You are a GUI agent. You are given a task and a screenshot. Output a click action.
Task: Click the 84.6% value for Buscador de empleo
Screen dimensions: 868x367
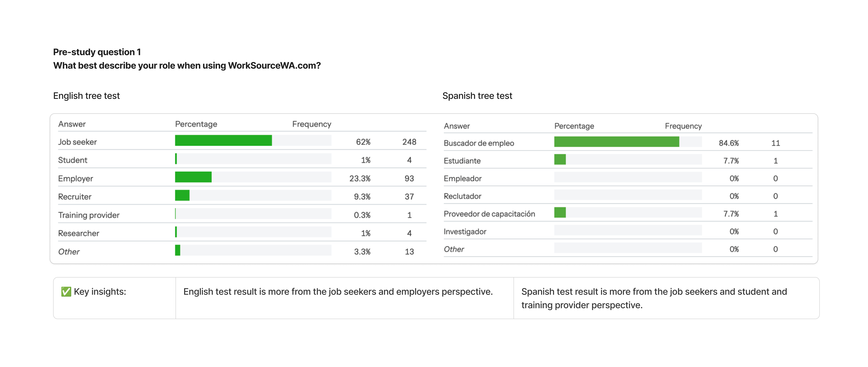click(729, 143)
